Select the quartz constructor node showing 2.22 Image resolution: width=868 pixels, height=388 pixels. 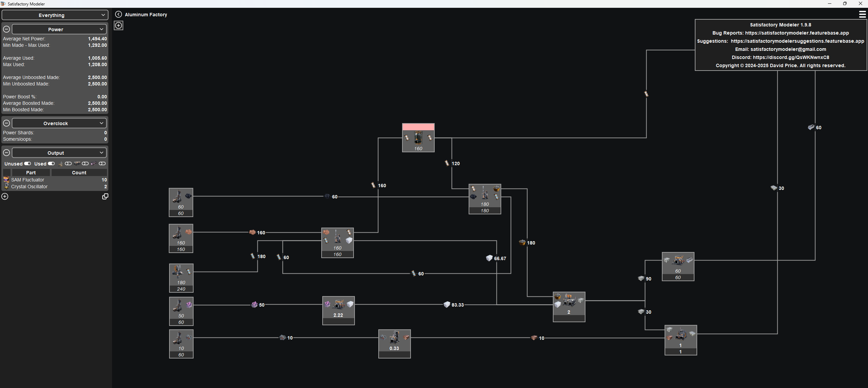tap(339, 311)
